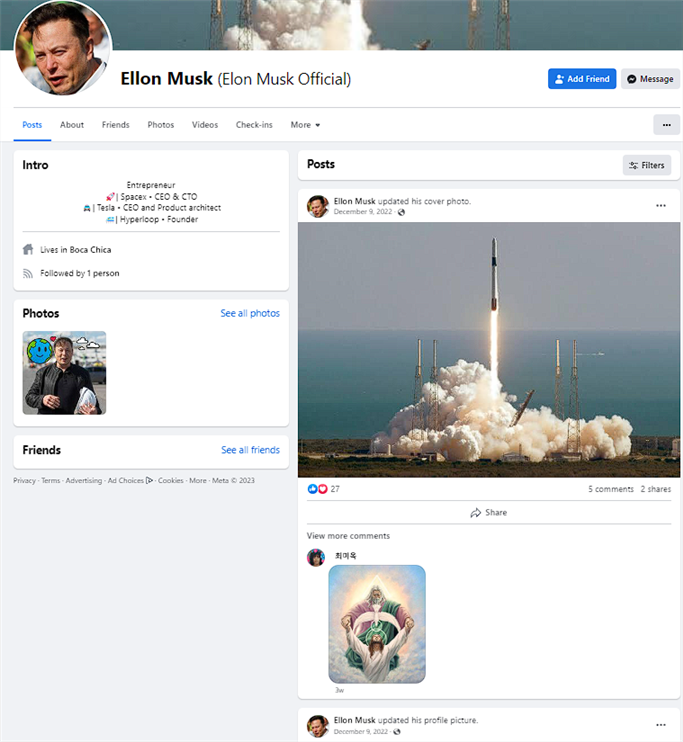The height and width of the screenshot is (742, 683).
Task: Open Messenger via the Message button
Action: [x=650, y=79]
